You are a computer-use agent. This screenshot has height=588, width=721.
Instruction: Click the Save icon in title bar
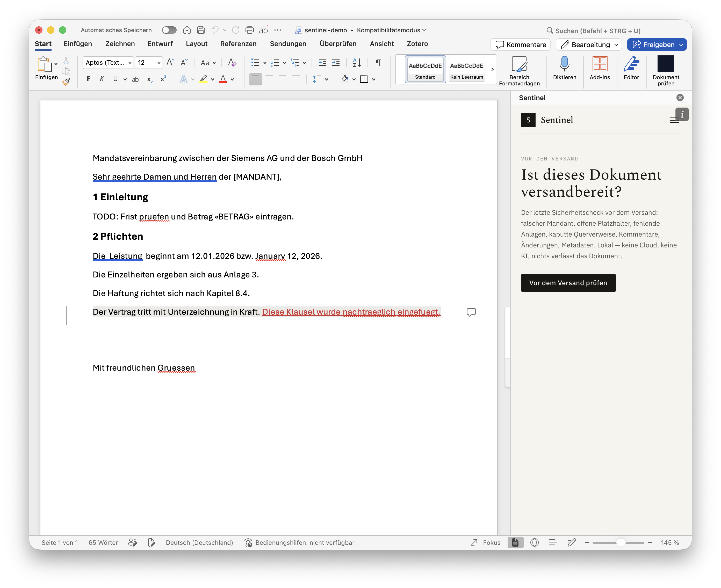click(201, 30)
